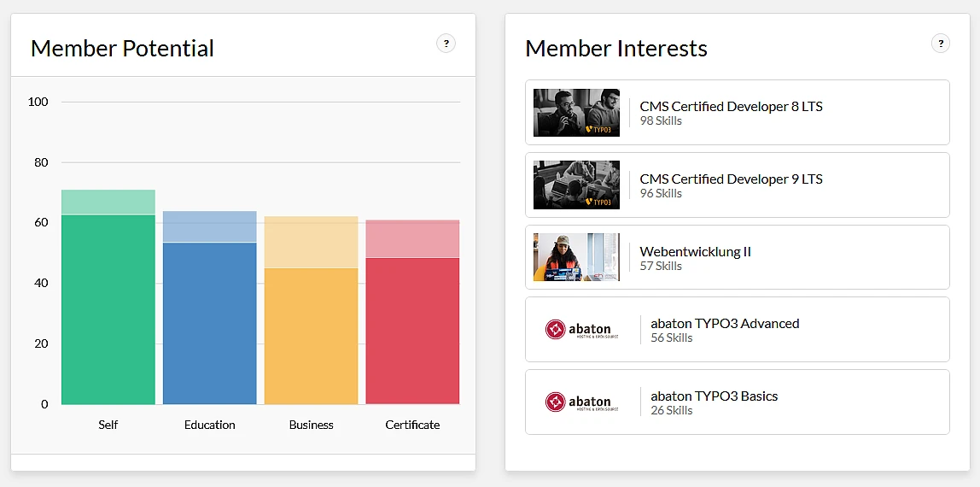Click the abaton logo for TYPO3 Advanced
Viewport: 980px width, 487px height.
(x=581, y=330)
